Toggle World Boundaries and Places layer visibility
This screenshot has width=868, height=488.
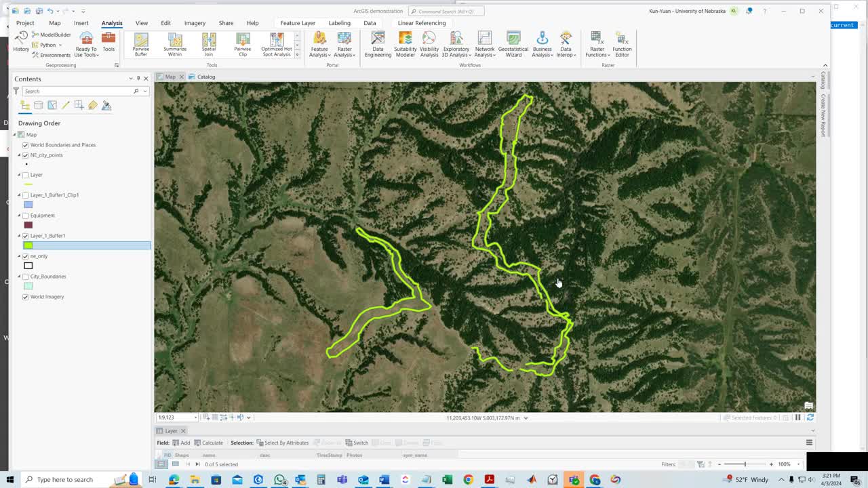point(26,145)
